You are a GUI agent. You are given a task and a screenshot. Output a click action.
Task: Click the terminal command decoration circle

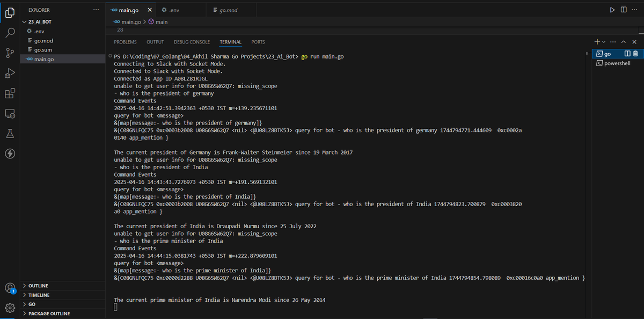click(x=110, y=56)
